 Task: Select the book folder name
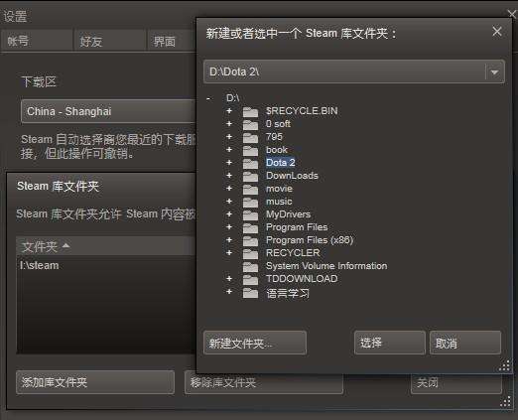pos(277,150)
